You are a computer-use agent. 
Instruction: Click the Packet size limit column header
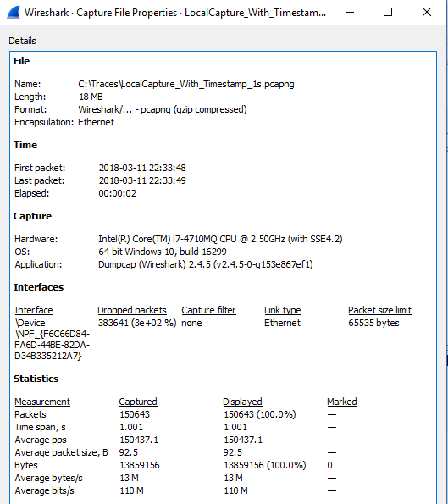point(379,310)
